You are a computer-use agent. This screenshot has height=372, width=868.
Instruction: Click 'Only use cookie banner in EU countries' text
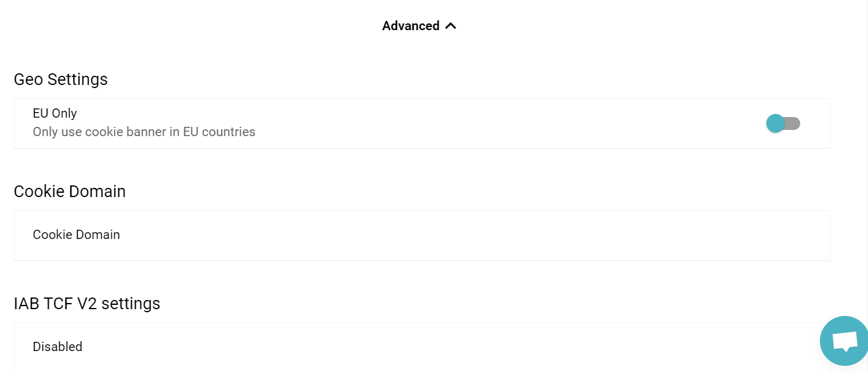(144, 132)
